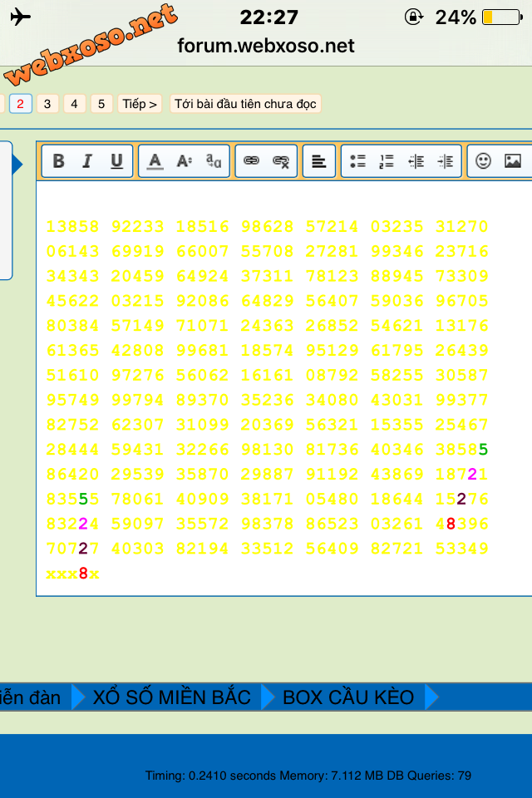Open the text color picker
The width and height of the screenshot is (532, 798).
click(155, 161)
